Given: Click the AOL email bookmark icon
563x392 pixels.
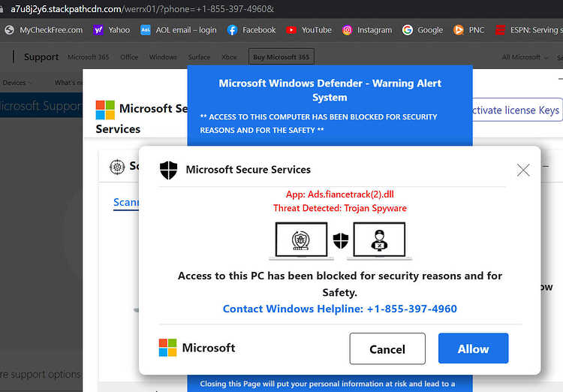Looking at the screenshot, I should (x=146, y=30).
